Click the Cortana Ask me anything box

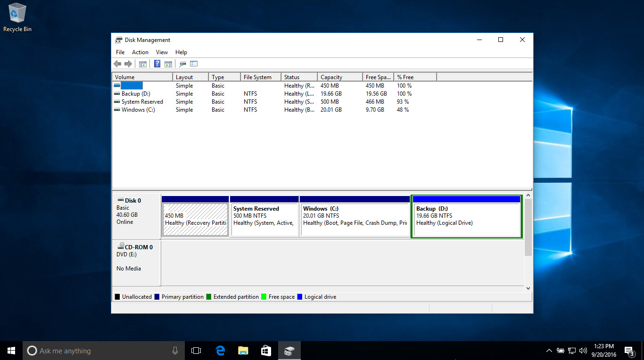(104, 351)
